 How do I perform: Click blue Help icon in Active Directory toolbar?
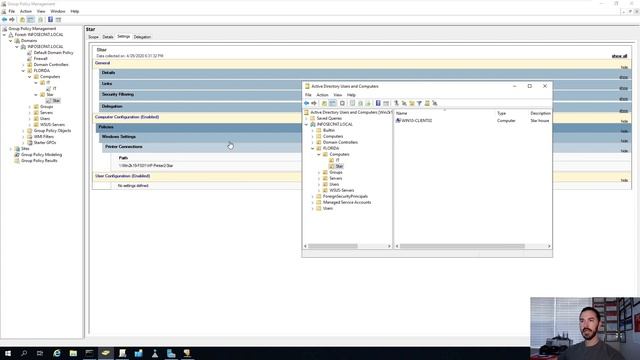(378, 103)
